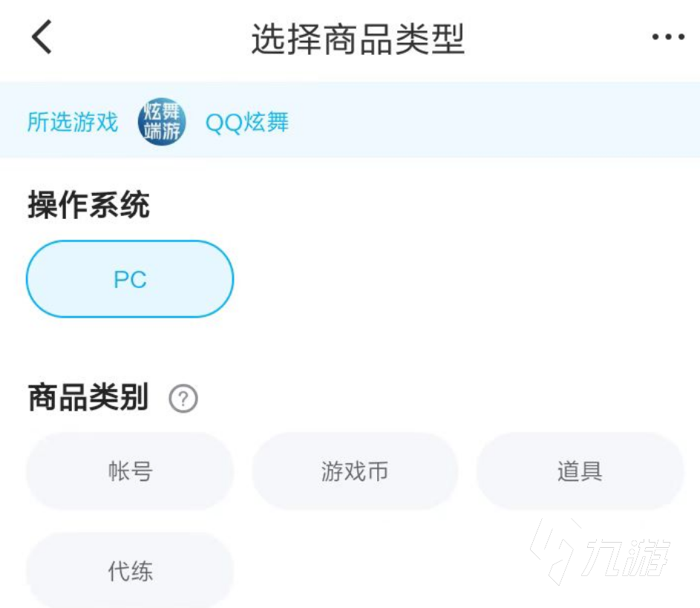Click the 商品类别 section heading
Screen dimensions: 700x608
88,397
